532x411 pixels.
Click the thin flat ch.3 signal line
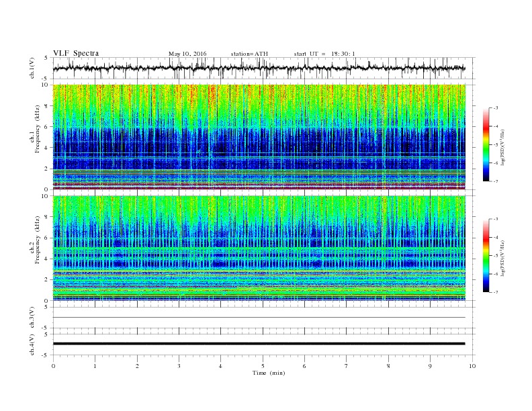tap(259, 318)
